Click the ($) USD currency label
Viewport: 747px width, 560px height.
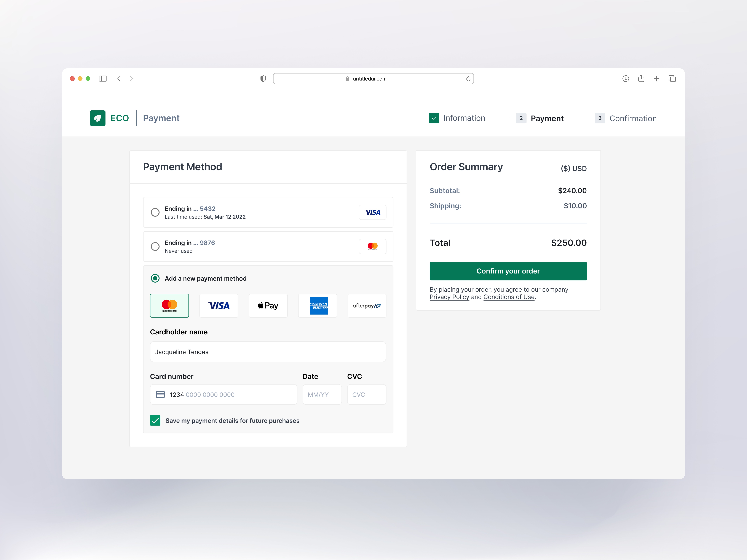(x=574, y=168)
